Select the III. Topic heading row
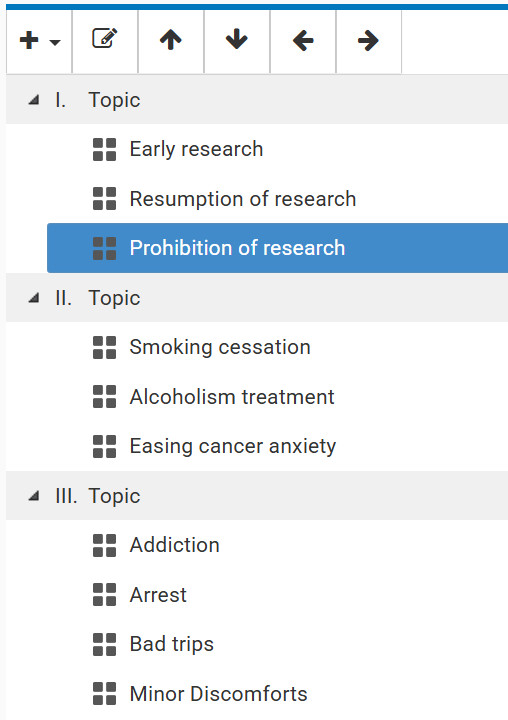 257,496
